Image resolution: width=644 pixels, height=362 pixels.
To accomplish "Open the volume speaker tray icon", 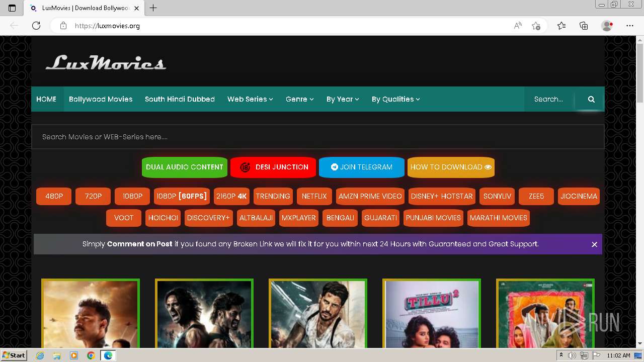I will point(572,355).
